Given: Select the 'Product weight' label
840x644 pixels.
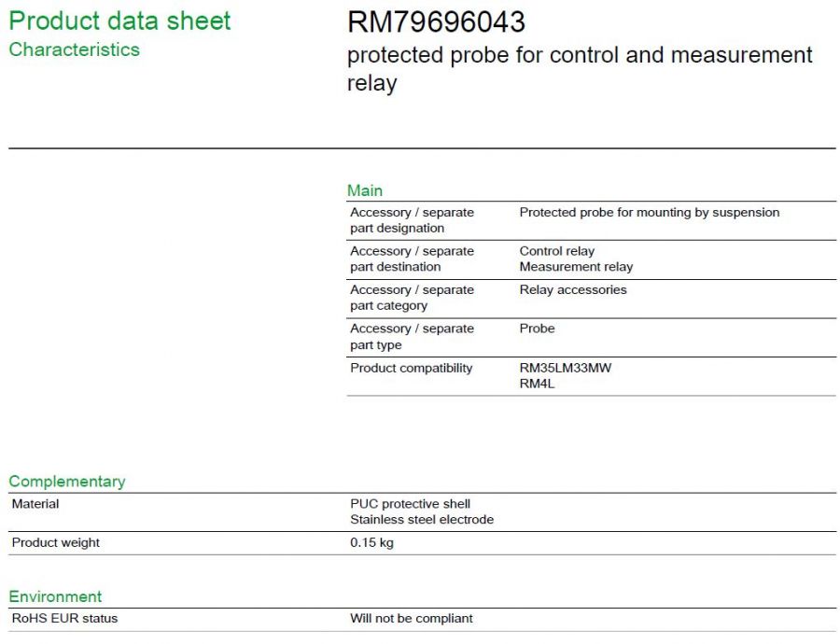Looking at the screenshot, I should pyautogui.click(x=56, y=543).
